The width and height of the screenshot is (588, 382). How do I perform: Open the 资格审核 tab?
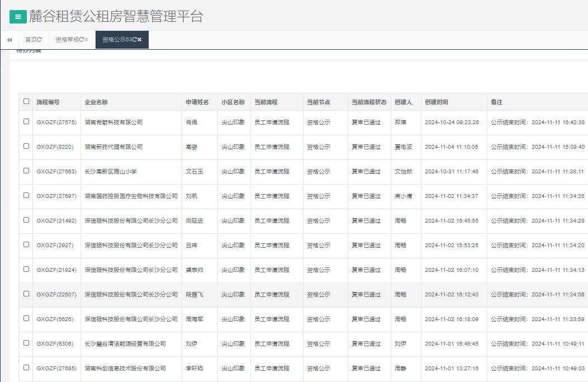(x=67, y=40)
